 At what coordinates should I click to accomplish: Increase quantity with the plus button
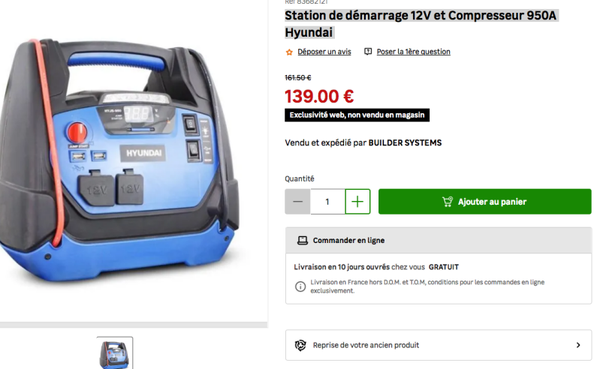[357, 201]
